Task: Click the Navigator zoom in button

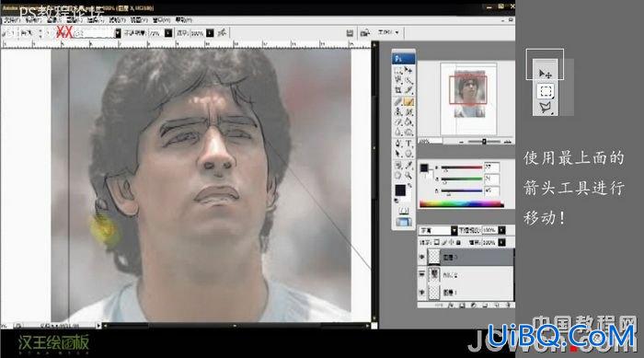Action: [508, 142]
